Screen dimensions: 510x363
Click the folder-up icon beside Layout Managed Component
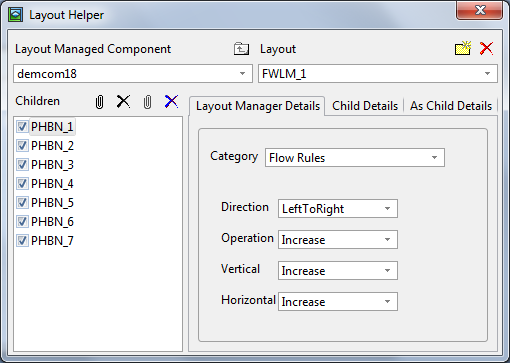tap(241, 49)
